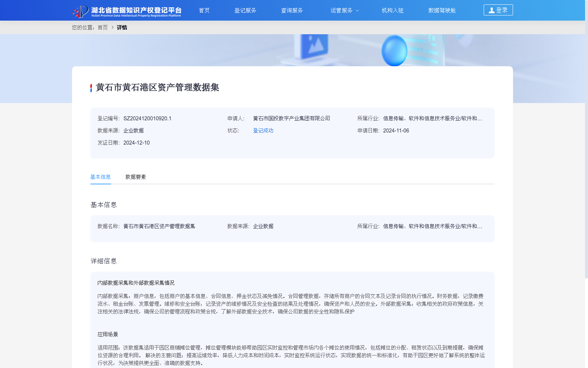This screenshot has height=368, width=588.
Task: Click the breadcrumb chevron separator after 首页
Action: pyautogui.click(x=112, y=28)
